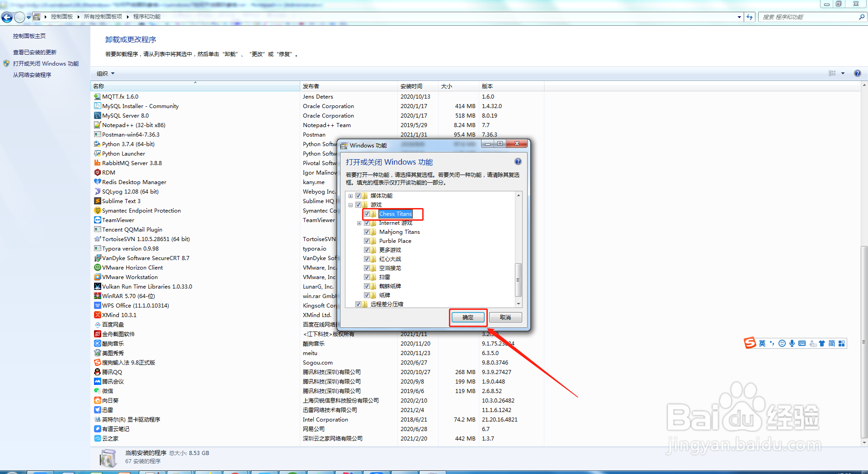Viewport: 868px width, 474px height.
Task: Open the recent pages dropdown arrow
Action: (28, 17)
